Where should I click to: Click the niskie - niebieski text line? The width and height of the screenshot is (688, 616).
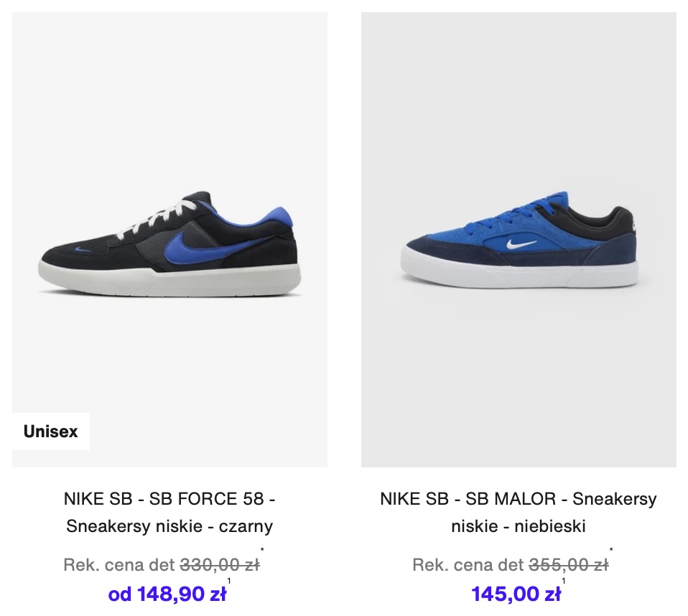point(519,526)
